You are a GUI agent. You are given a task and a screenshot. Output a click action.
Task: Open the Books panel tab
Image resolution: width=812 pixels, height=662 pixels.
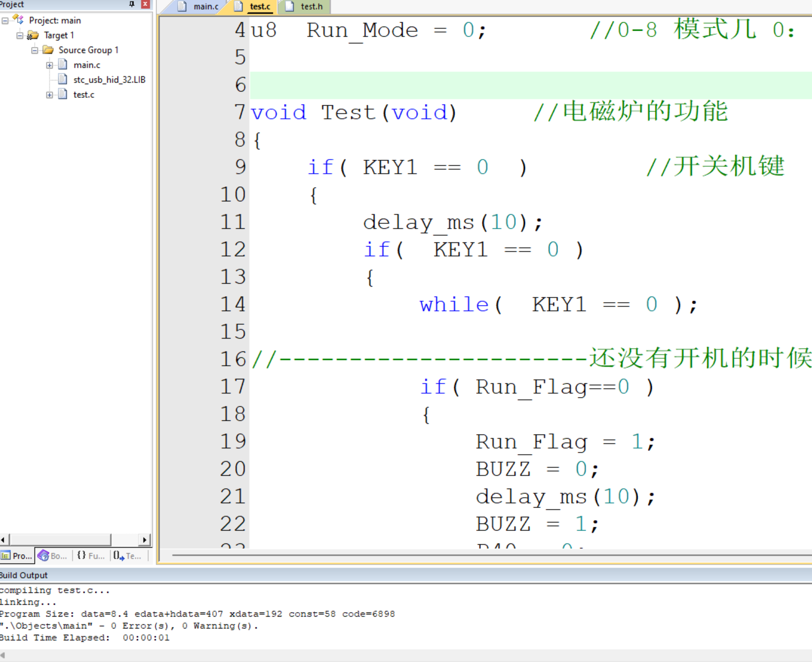click(53, 556)
